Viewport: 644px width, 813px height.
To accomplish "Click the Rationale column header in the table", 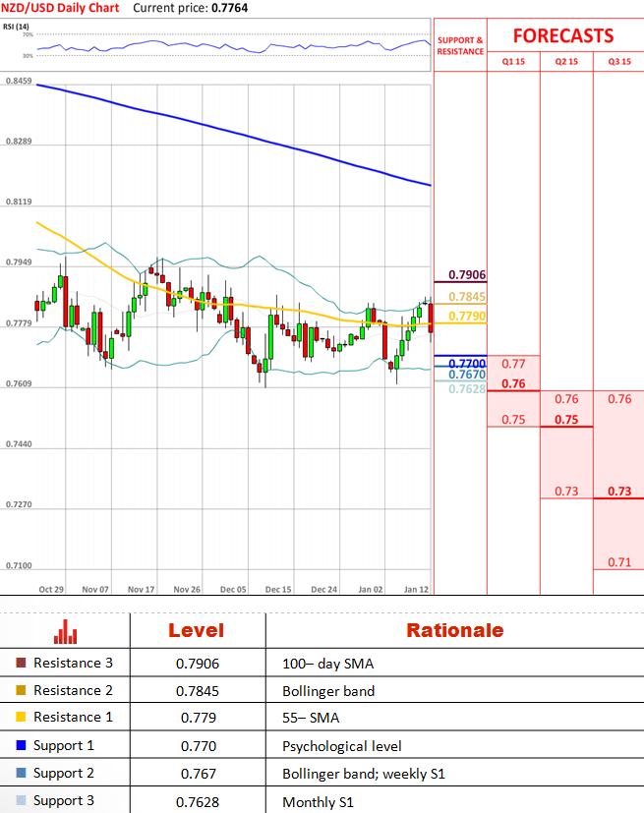I will coord(454,630).
